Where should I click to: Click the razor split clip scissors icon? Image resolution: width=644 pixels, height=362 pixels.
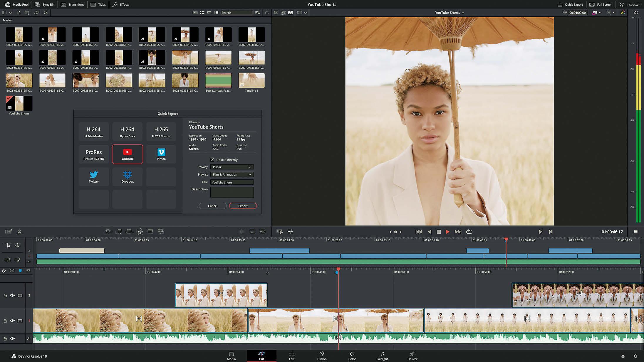[x=19, y=232]
